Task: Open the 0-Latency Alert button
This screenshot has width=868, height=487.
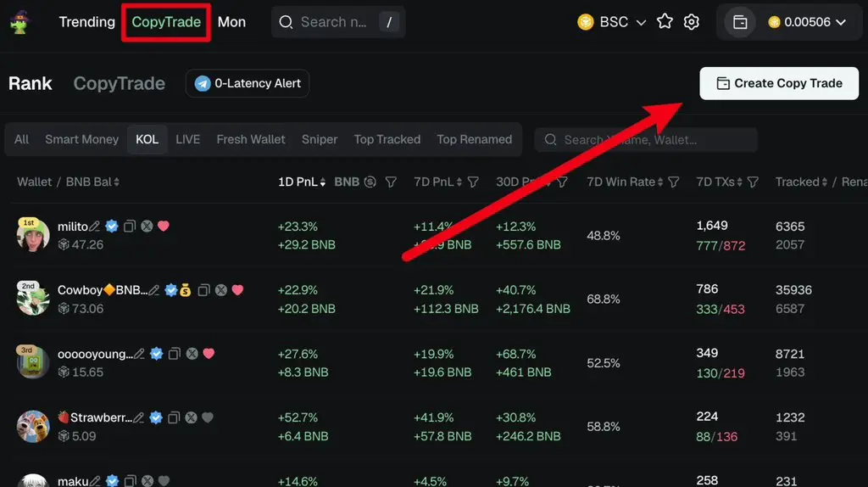Action: coord(248,83)
